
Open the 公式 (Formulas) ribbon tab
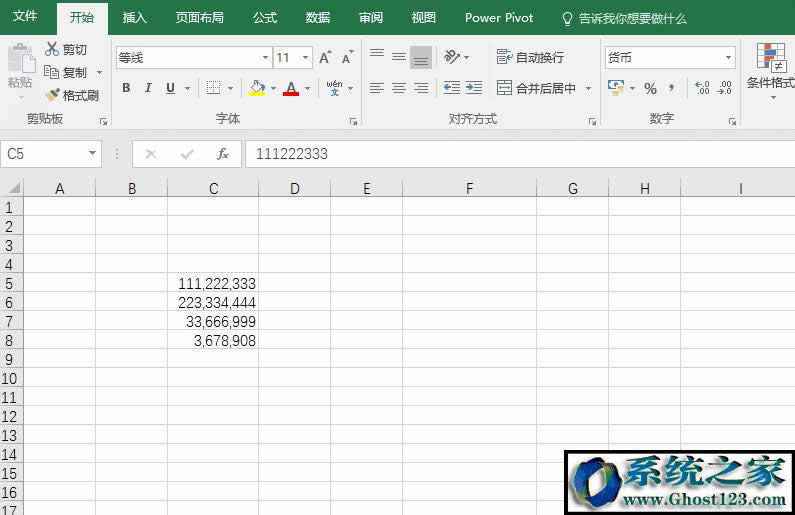pyautogui.click(x=265, y=18)
